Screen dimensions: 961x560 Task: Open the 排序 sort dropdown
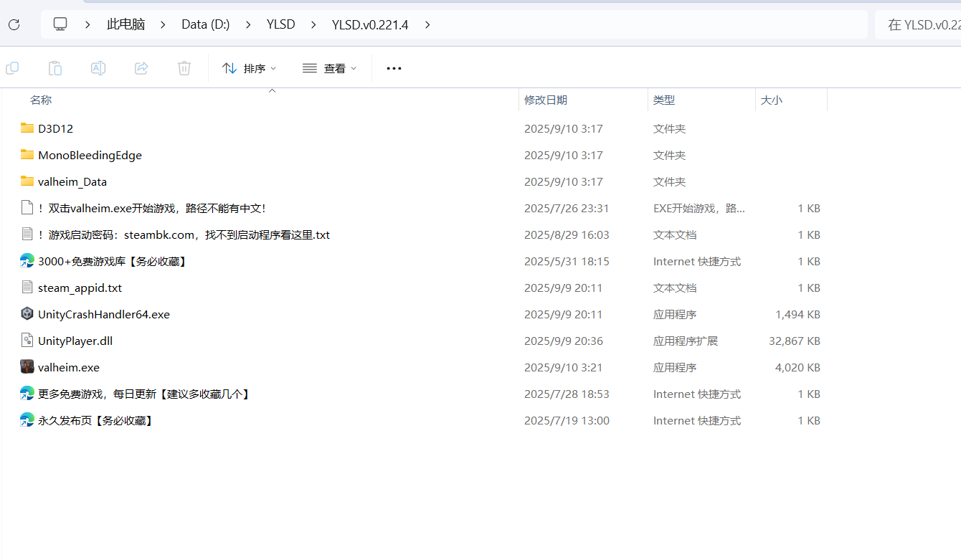coord(249,68)
